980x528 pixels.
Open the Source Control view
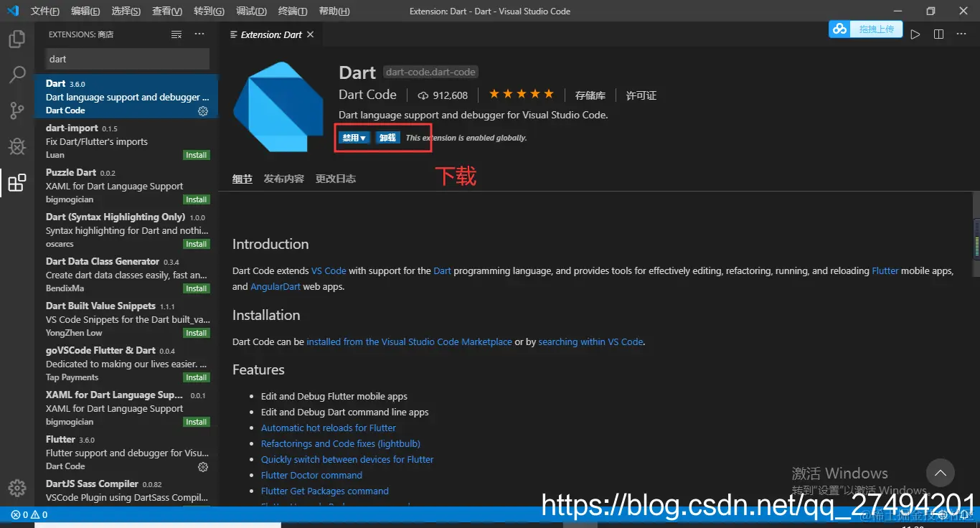tap(17, 110)
